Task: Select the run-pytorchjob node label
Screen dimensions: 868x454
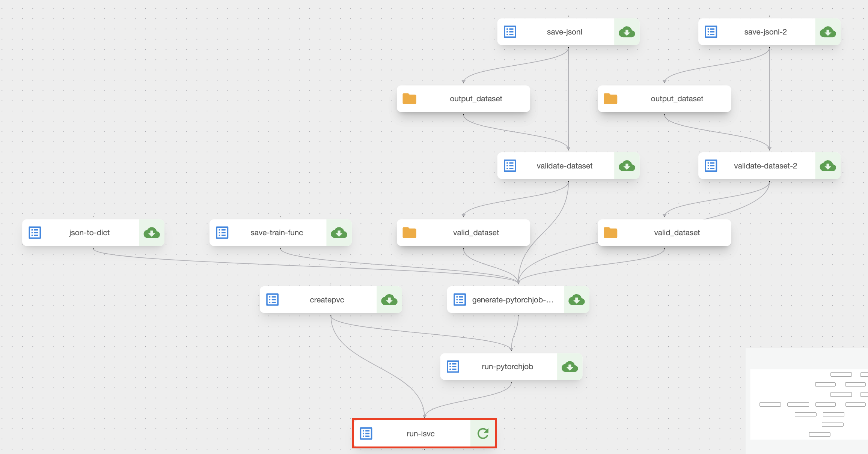Action: click(507, 367)
